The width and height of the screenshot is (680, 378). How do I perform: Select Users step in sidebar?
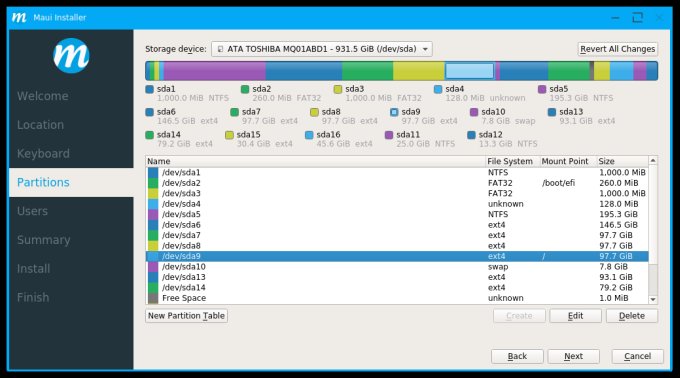pos(32,211)
